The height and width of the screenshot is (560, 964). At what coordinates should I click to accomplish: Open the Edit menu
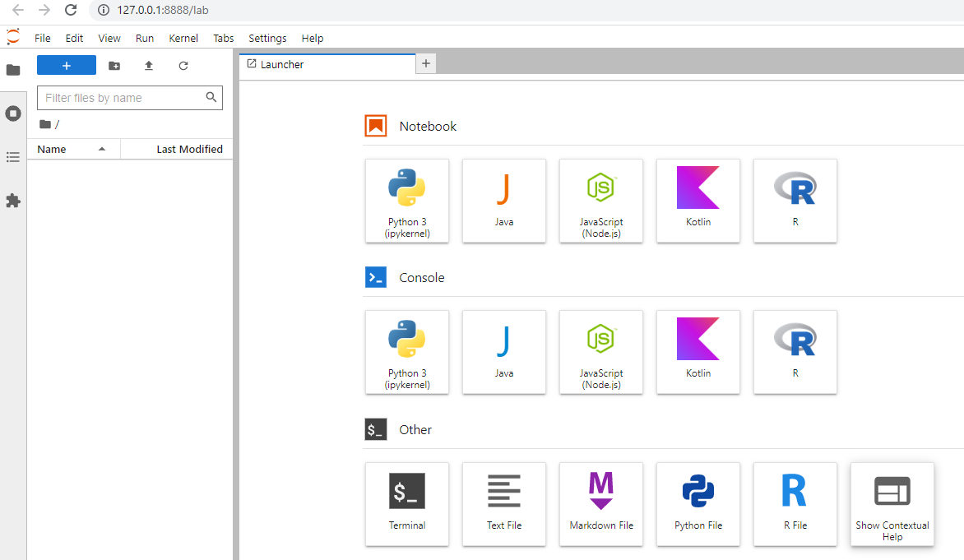pos(74,38)
